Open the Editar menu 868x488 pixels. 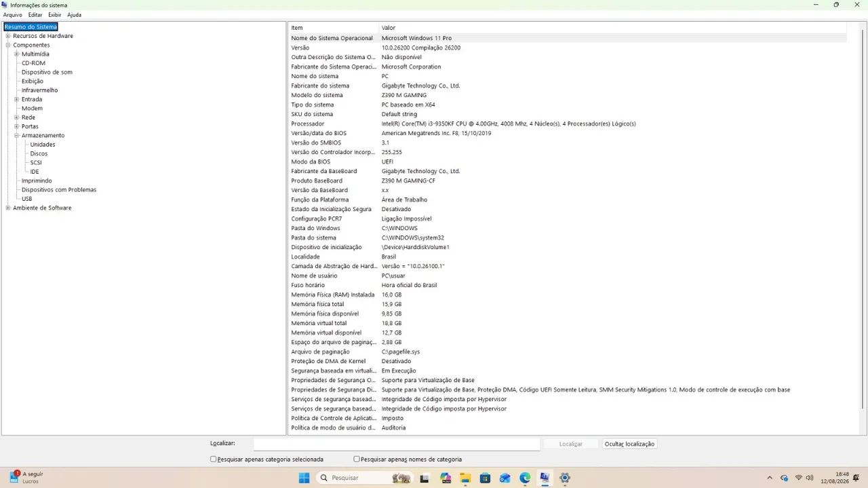[x=35, y=15]
